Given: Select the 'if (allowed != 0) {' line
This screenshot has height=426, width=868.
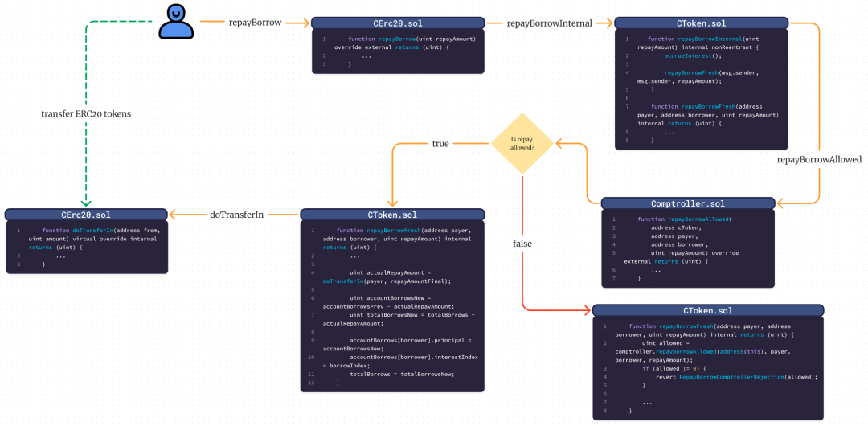Looking at the screenshot, I should pos(674,368).
